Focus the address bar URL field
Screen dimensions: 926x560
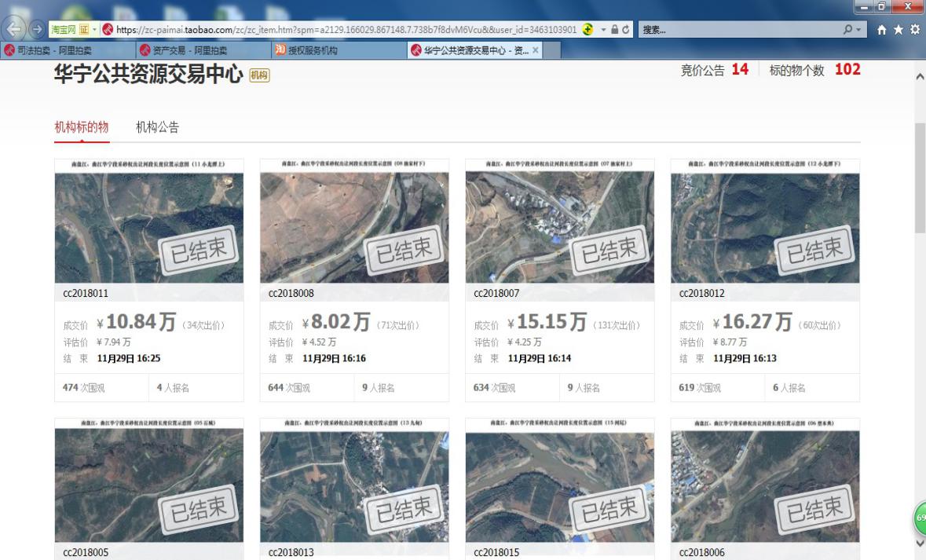coord(346,30)
